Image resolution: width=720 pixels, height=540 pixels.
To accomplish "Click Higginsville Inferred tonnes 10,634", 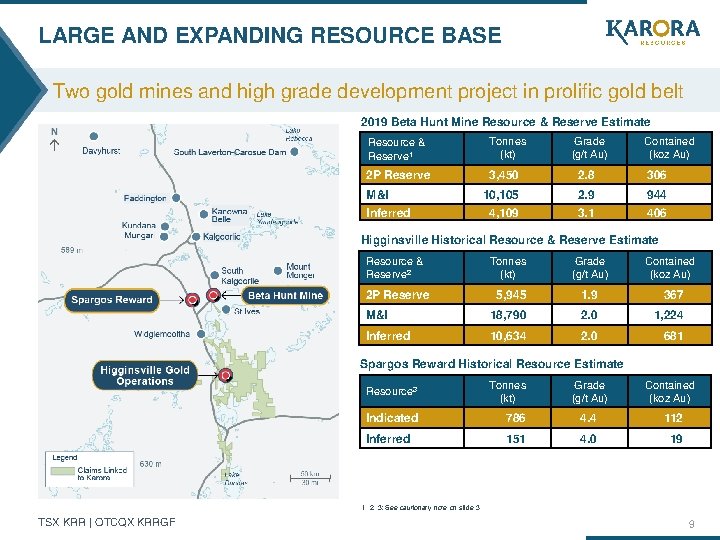I will (x=508, y=336).
